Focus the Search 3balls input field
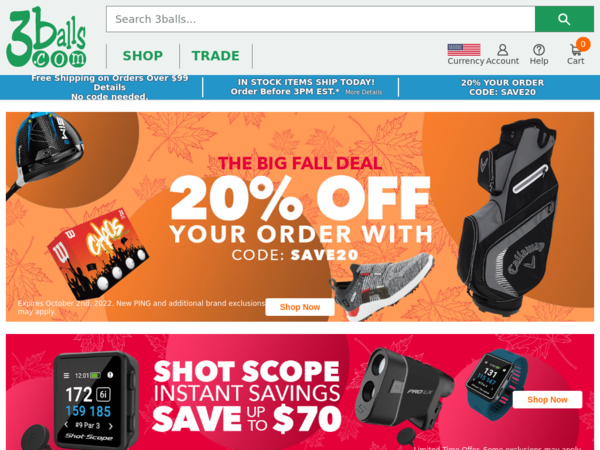 321,19
